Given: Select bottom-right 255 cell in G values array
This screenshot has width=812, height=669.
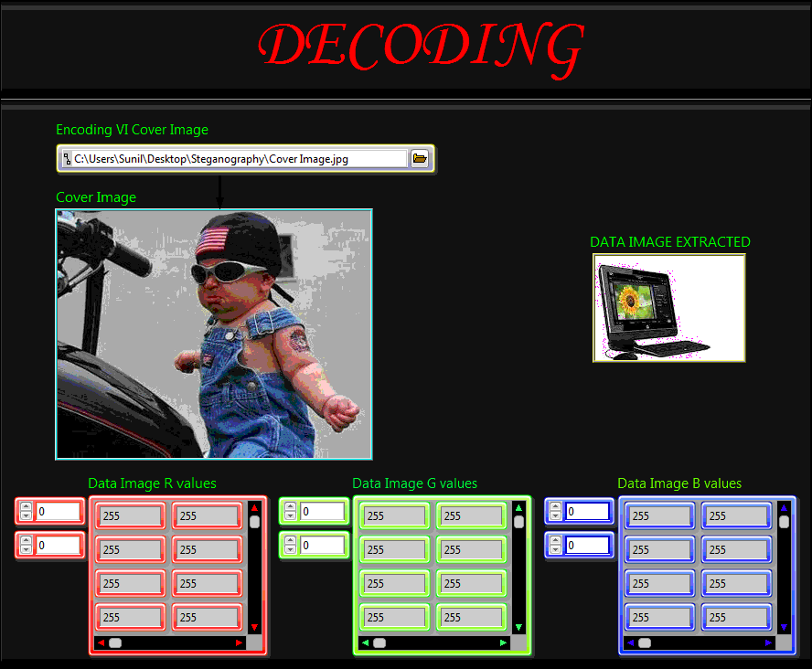Looking at the screenshot, I should (x=471, y=617).
